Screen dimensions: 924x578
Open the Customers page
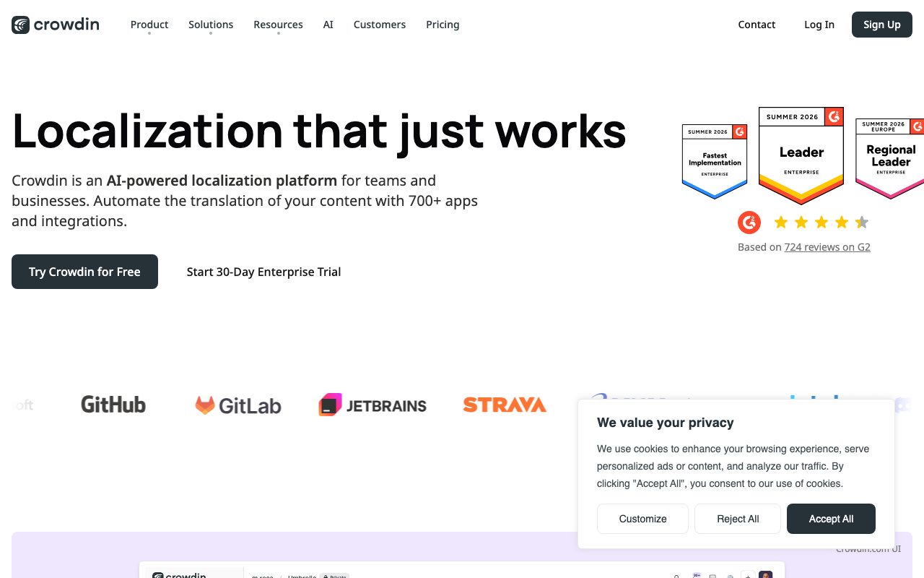tap(380, 25)
